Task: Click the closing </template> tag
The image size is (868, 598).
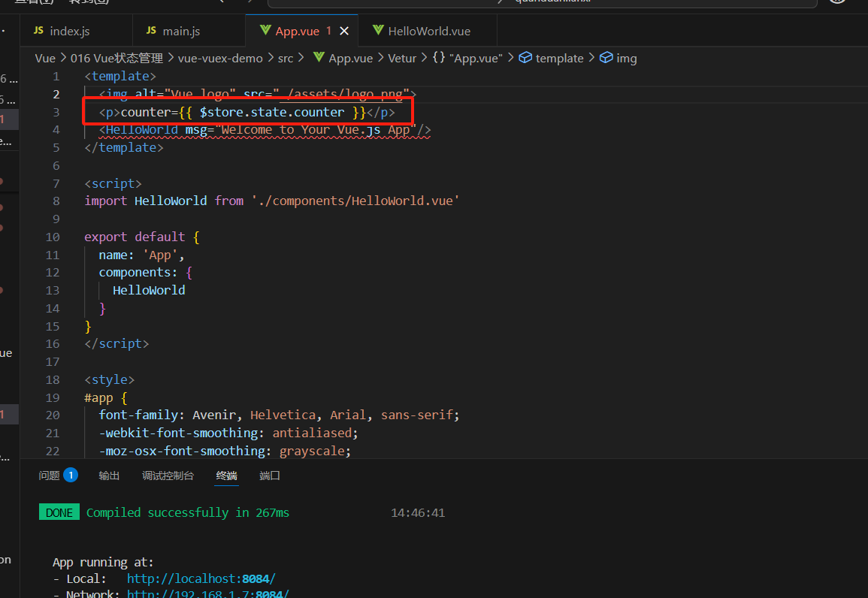Action: click(x=124, y=148)
